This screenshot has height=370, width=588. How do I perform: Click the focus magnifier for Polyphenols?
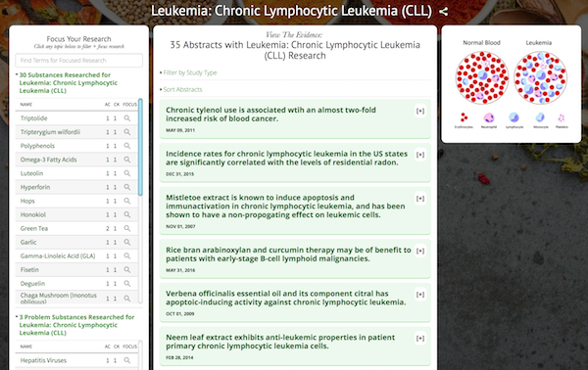127,146
